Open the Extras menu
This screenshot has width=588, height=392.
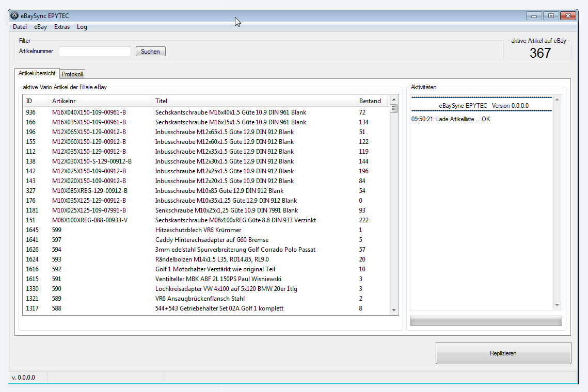(62, 27)
